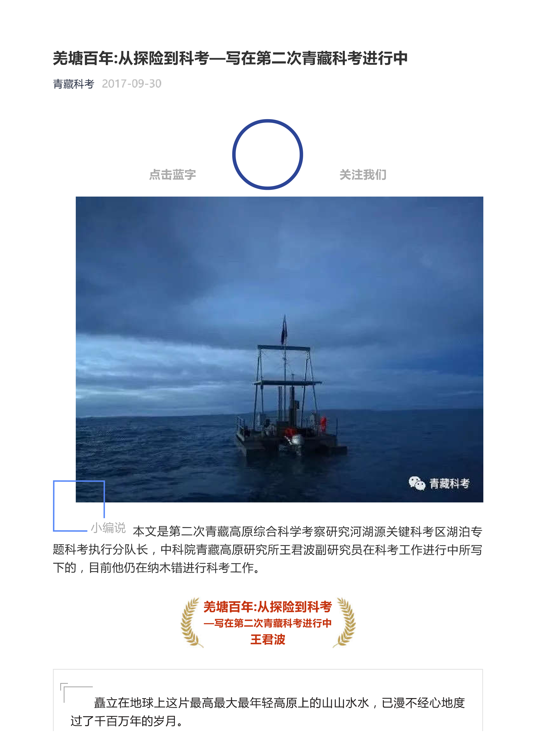The height and width of the screenshot is (756, 534).
Task: Click the WeChat logo watermark
Action: tap(417, 483)
